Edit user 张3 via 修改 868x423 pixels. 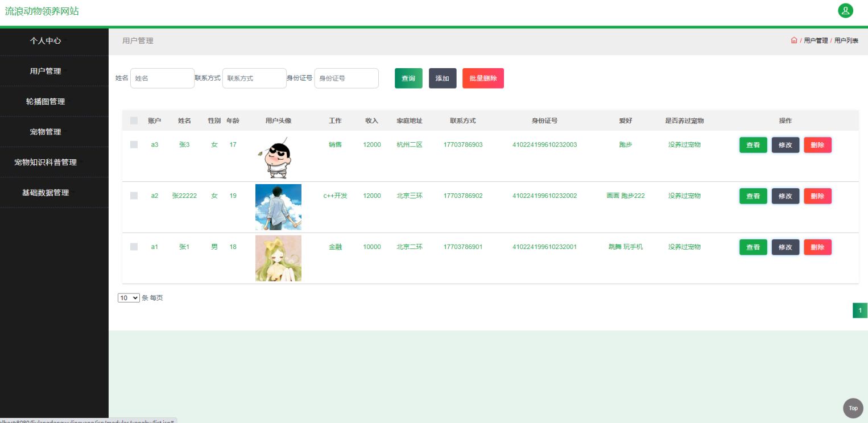click(786, 145)
